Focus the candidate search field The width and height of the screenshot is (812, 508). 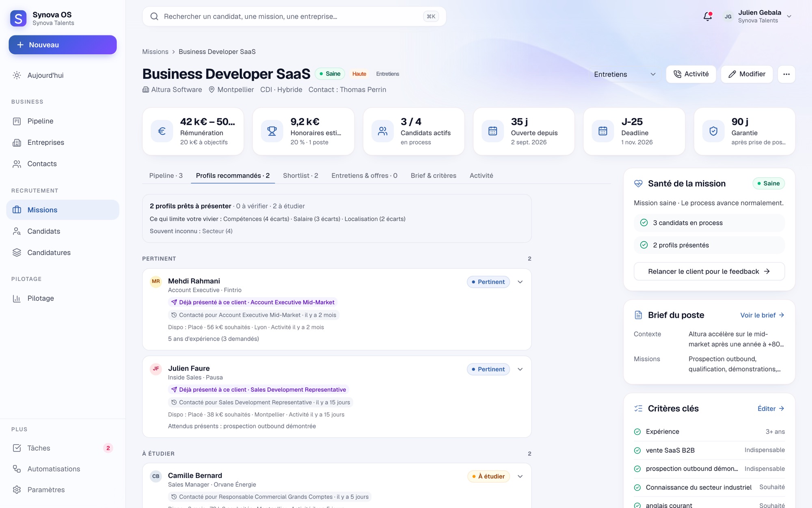294,17
